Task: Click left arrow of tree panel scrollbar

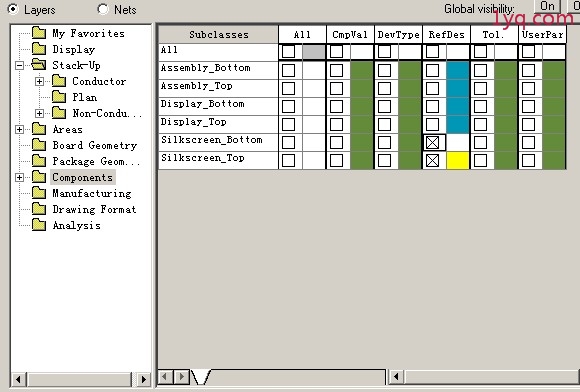Action: pyautogui.click(x=18, y=379)
